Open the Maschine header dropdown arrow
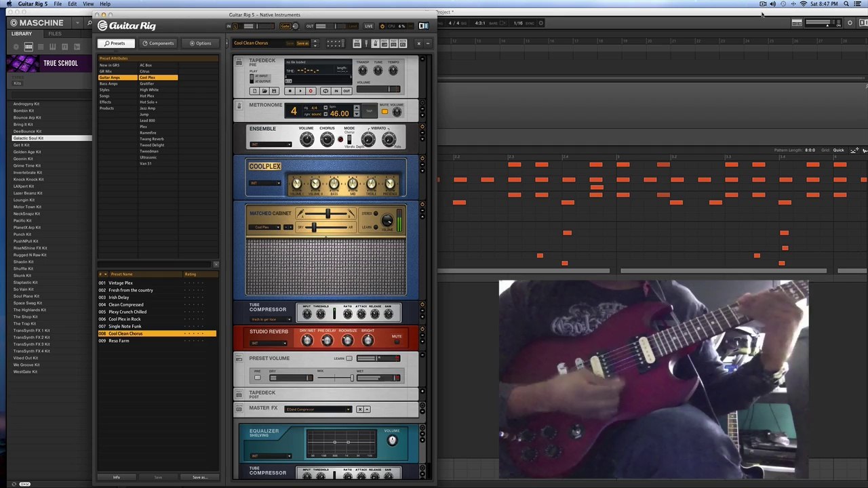The height and width of the screenshot is (488, 868). tap(77, 23)
